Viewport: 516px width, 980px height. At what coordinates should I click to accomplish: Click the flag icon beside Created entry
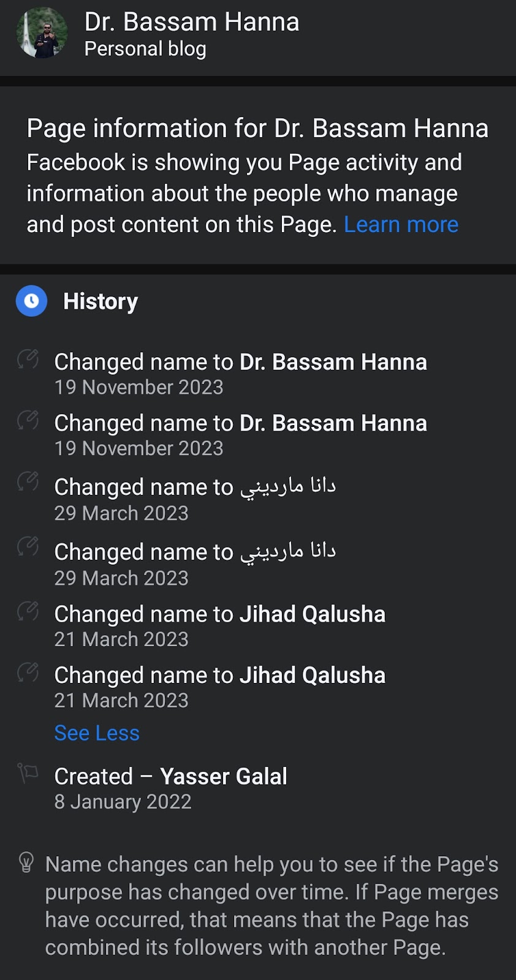28,773
